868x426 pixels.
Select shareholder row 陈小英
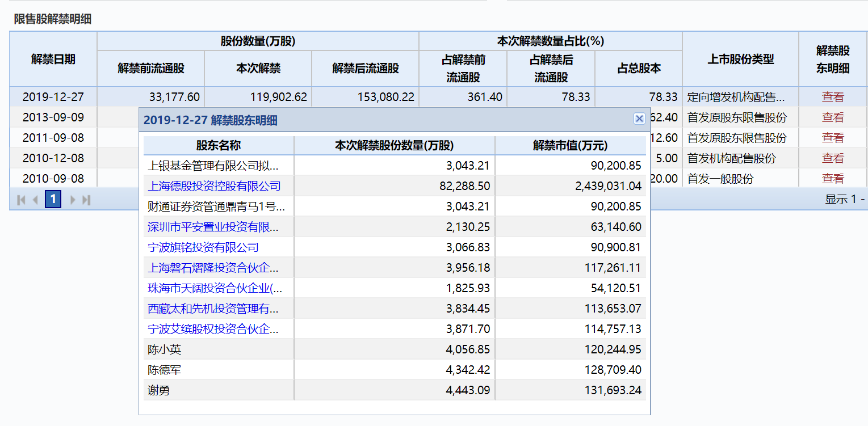(395, 349)
